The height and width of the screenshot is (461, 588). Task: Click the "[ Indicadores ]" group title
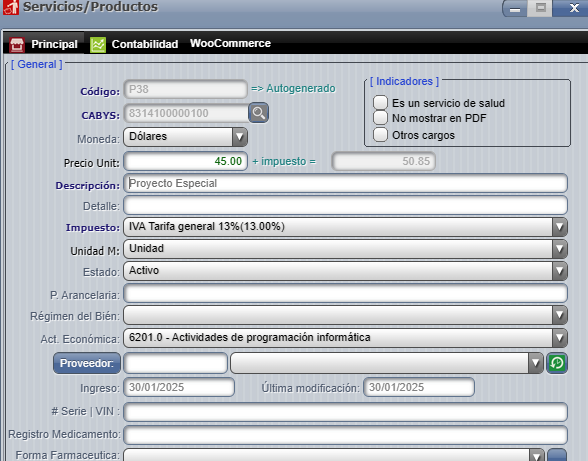tap(404, 81)
